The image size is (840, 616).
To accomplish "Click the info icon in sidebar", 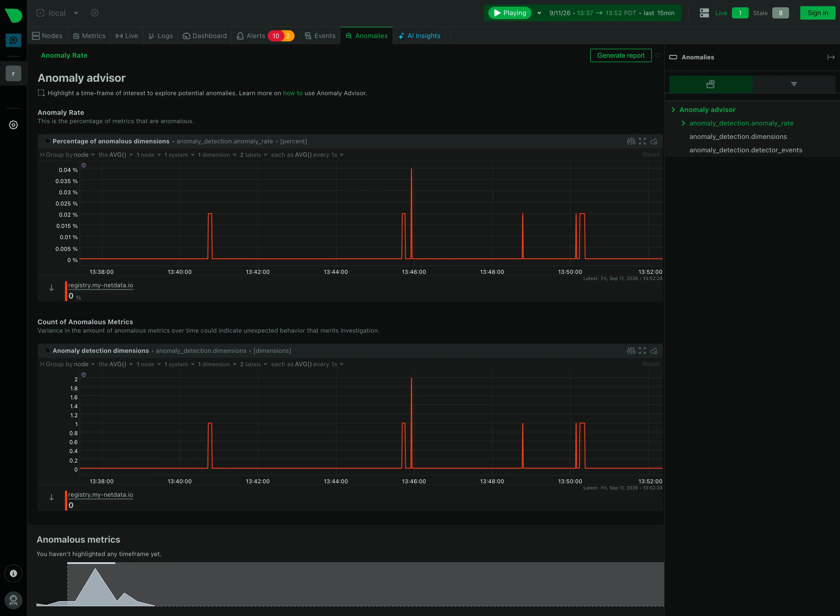I will 13,573.
